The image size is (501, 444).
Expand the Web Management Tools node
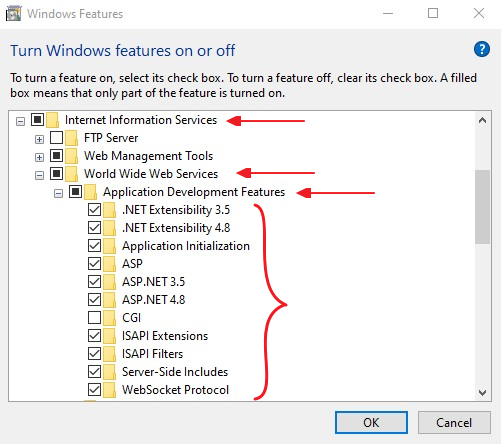(39, 157)
